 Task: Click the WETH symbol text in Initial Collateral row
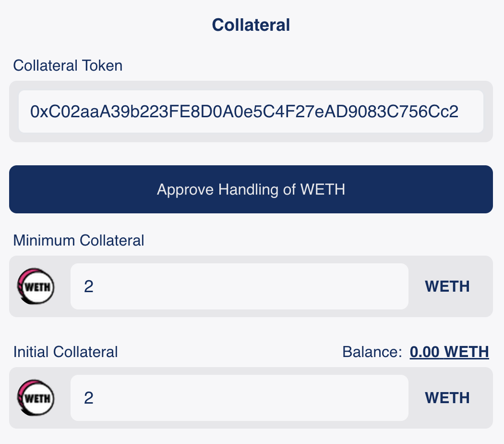point(447,398)
